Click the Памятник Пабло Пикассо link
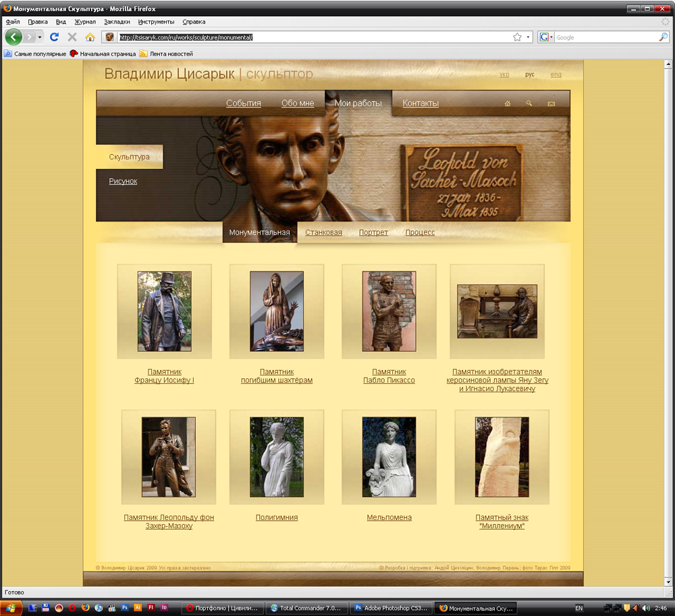The height and width of the screenshot is (616, 675). (389, 376)
